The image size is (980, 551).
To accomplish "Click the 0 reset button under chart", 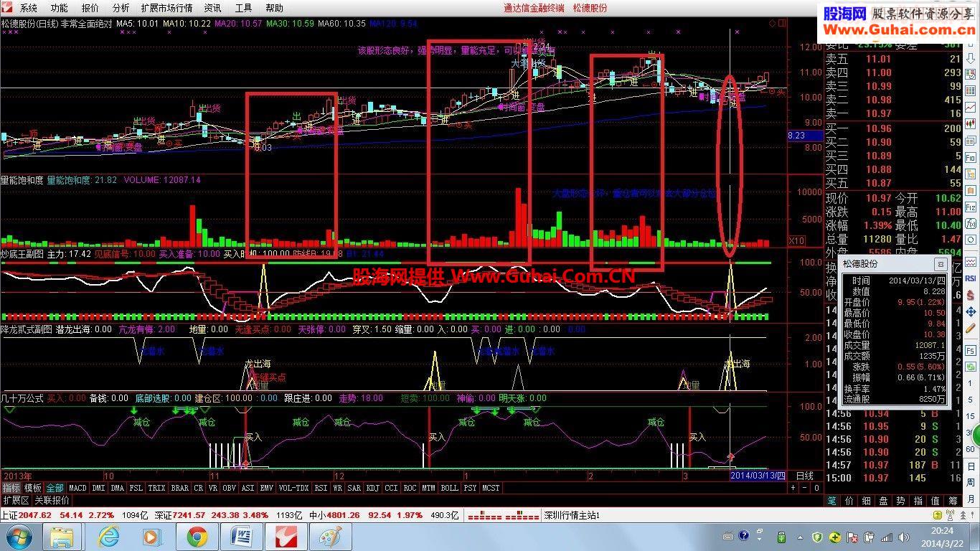I will click(x=816, y=488).
